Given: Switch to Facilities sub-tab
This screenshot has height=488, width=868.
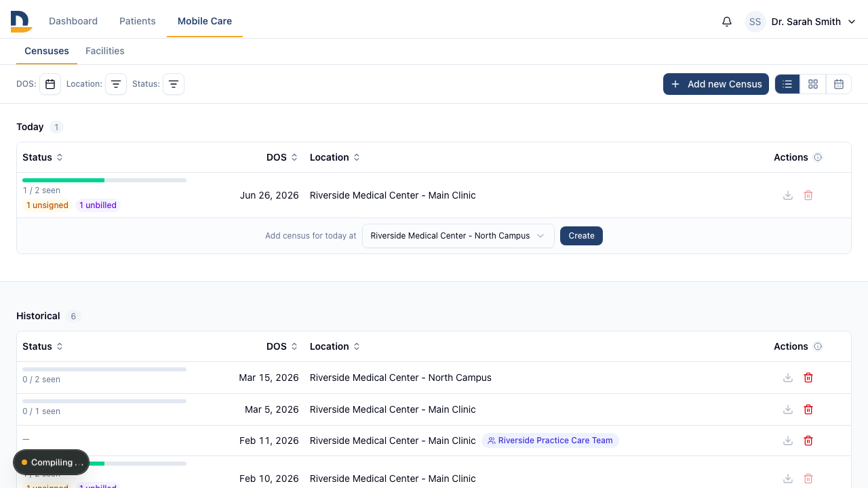Looking at the screenshot, I should coord(105,51).
